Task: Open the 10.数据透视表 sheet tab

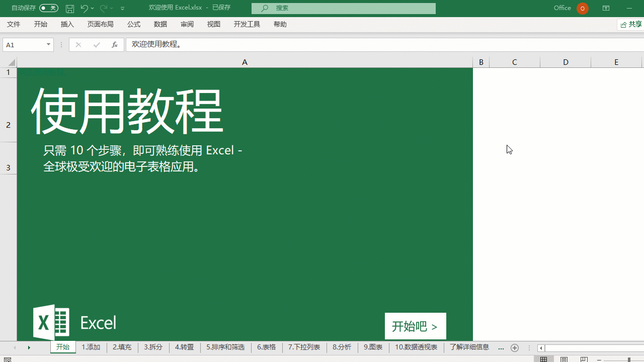Action: click(x=416, y=347)
